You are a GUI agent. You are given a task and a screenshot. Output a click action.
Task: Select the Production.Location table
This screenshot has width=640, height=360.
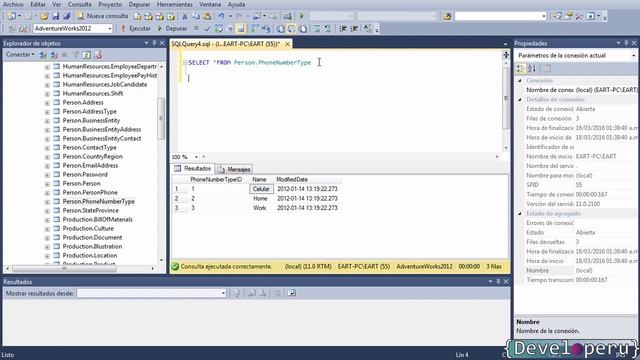(x=89, y=256)
